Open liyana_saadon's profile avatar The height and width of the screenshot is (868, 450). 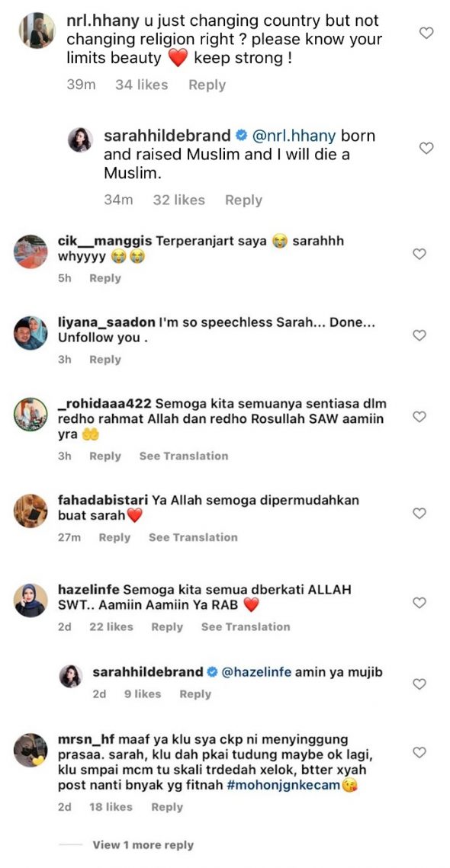click(x=31, y=333)
